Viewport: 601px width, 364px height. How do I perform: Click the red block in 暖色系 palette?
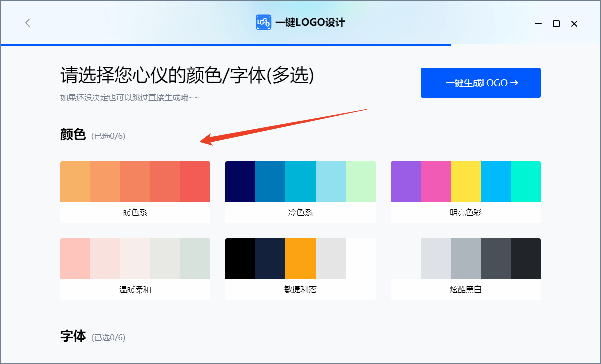(195, 181)
